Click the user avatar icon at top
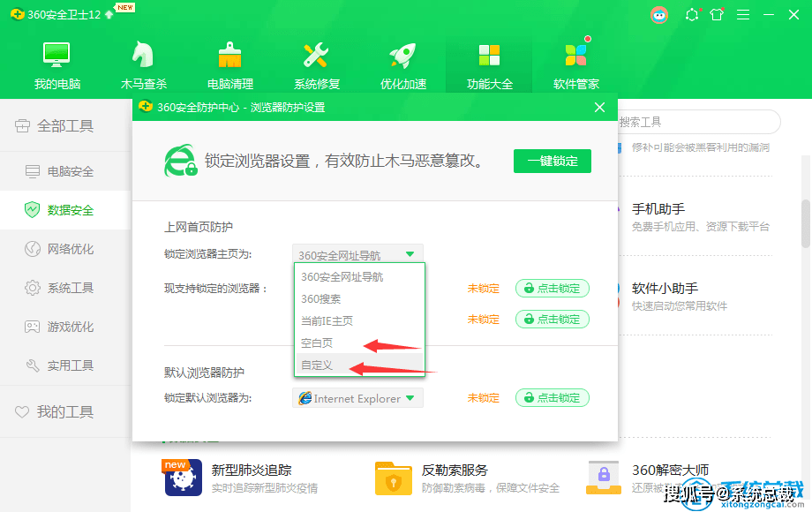The image size is (812, 512). coord(659,15)
